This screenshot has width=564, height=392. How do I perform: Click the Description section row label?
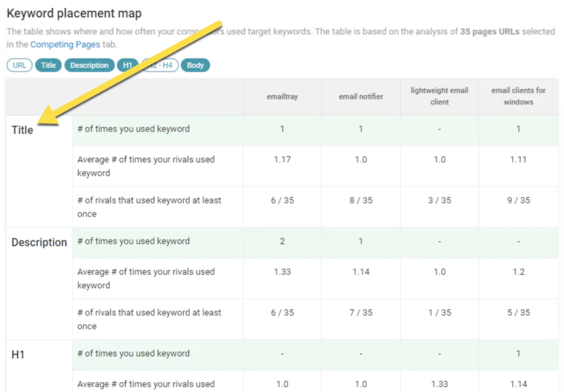tap(39, 242)
